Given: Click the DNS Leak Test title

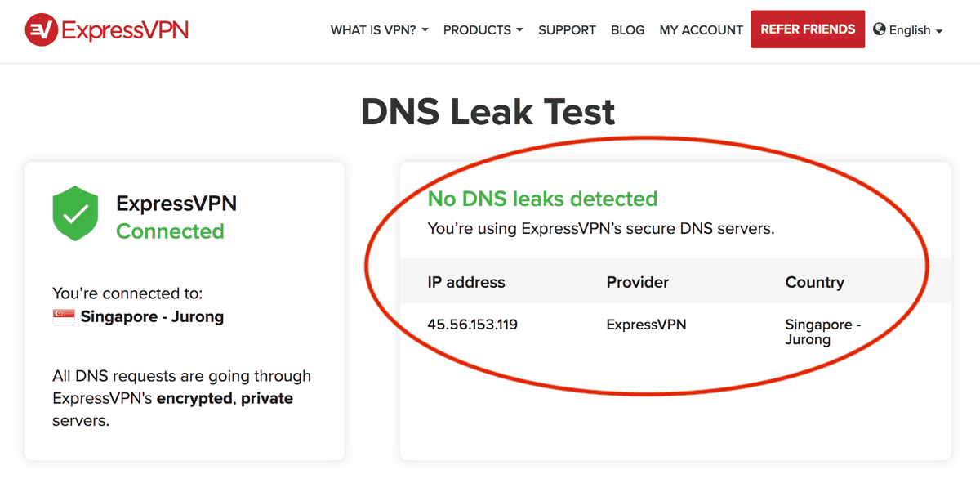Looking at the screenshot, I should (x=488, y=112).
